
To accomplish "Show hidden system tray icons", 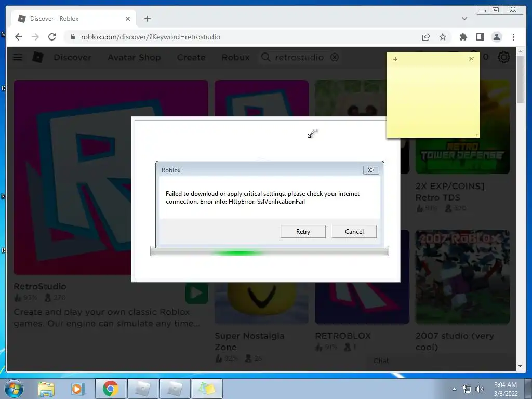I will click(x=454, y=389).
